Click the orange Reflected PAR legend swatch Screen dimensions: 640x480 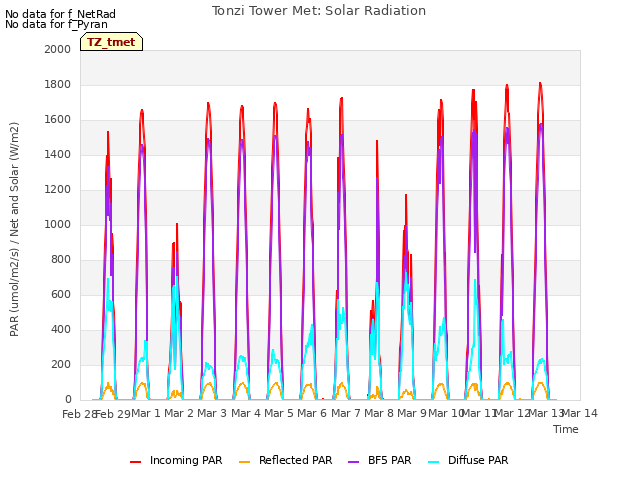(x=244, y=462)
